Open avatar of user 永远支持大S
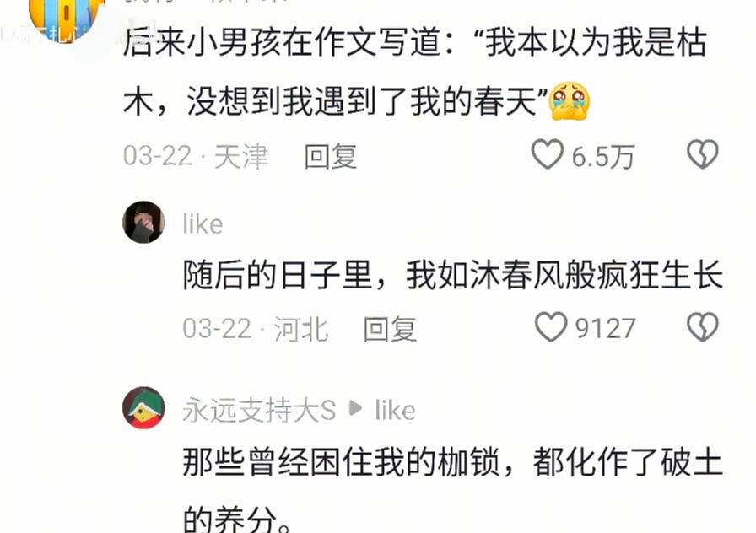Viewport: 756px width, 533px height. 143,407
